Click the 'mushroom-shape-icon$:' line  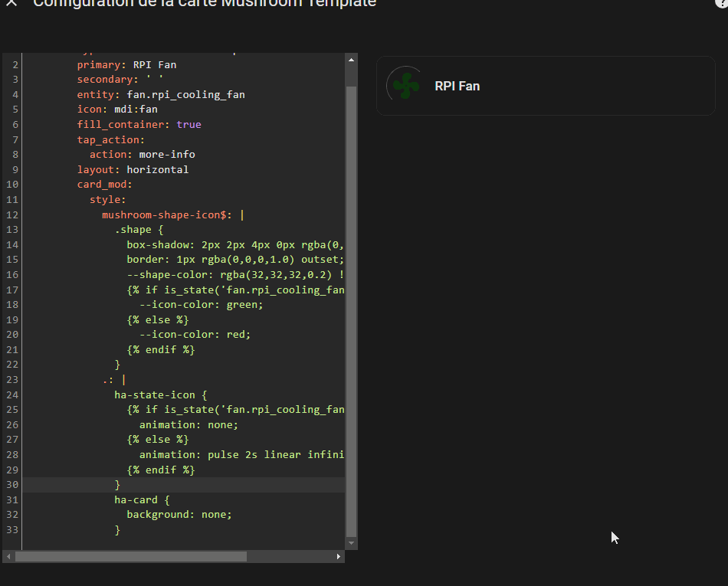pos(172,214)
